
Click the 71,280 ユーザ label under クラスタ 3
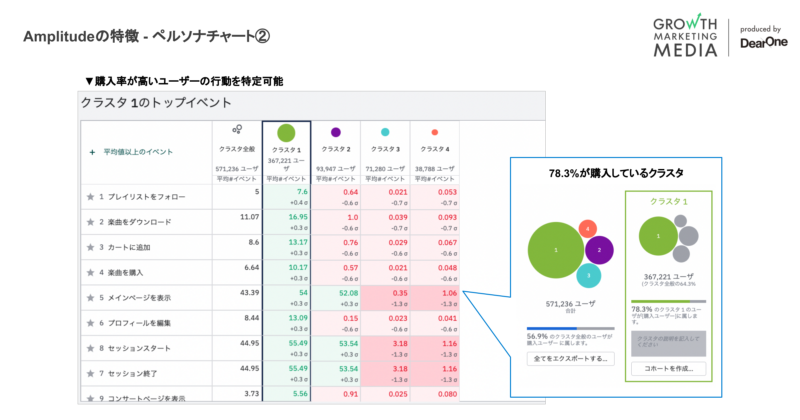(385, 169)
